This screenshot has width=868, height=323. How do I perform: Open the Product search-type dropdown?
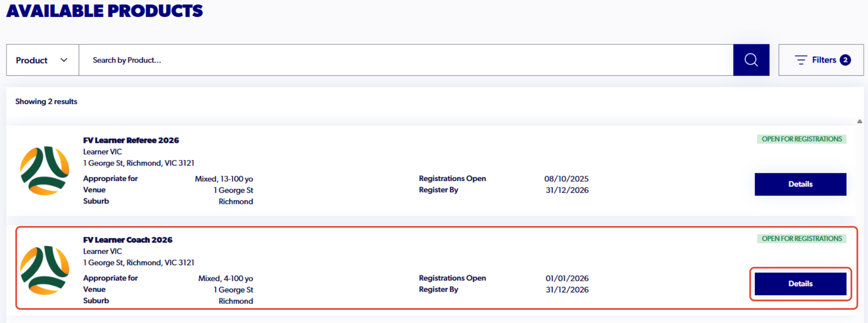coord(43,60)
